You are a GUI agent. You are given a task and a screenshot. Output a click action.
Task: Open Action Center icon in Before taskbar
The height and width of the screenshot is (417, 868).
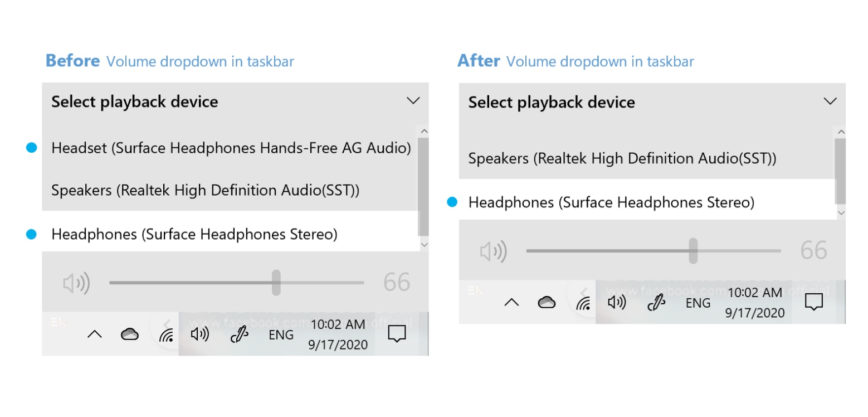tap(396, 334)
